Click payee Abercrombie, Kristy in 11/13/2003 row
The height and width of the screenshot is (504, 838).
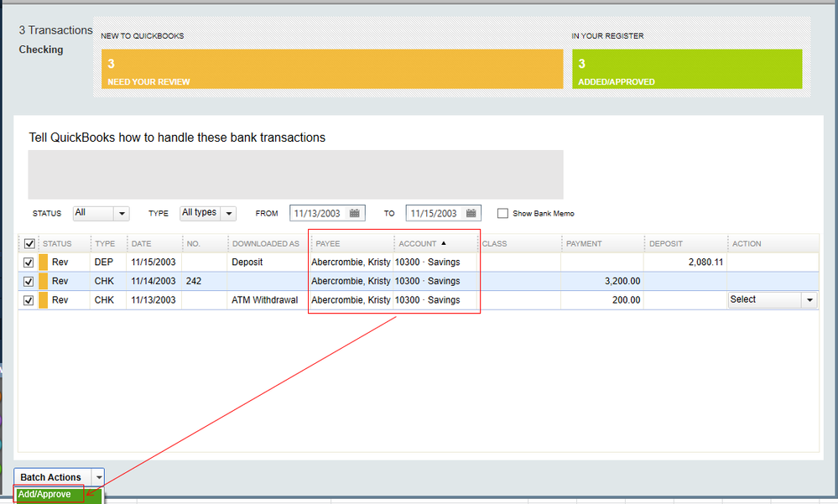tap(351, 300)
